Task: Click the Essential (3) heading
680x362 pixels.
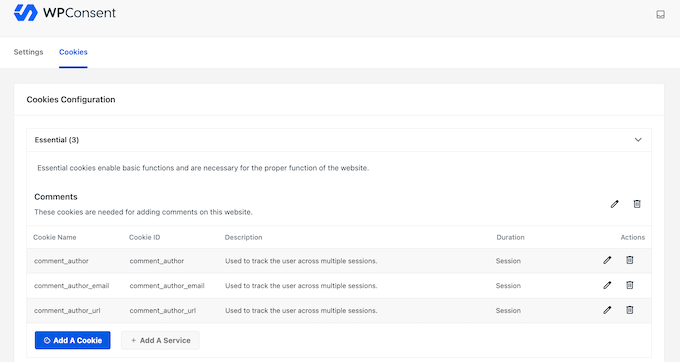Action: [x=57, y=140]
